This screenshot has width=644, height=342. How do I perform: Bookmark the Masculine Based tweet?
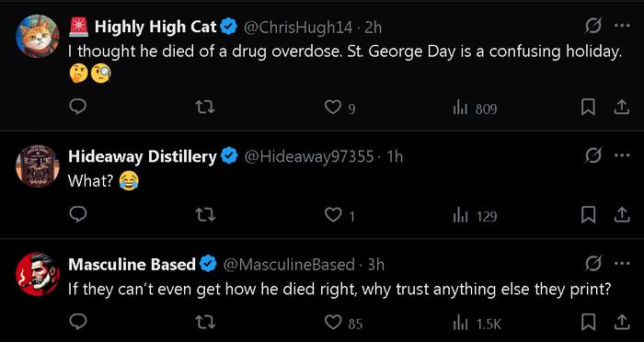pos(588,323)
